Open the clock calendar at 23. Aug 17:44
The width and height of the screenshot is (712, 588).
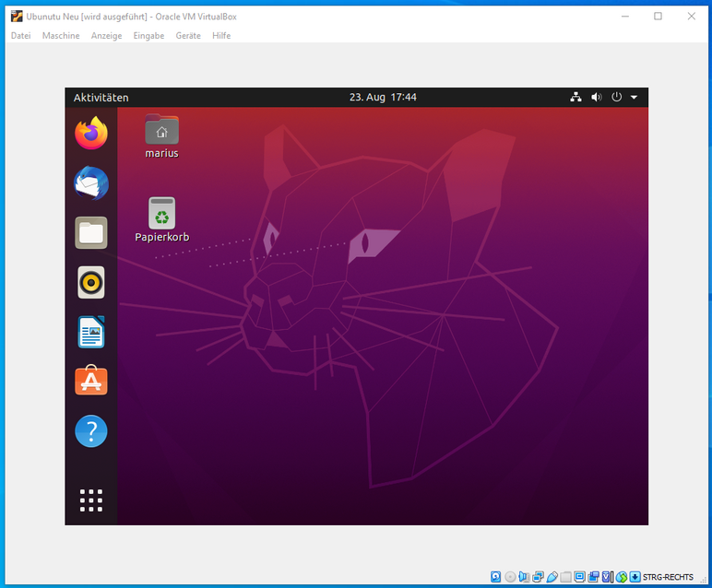[383, 98]
